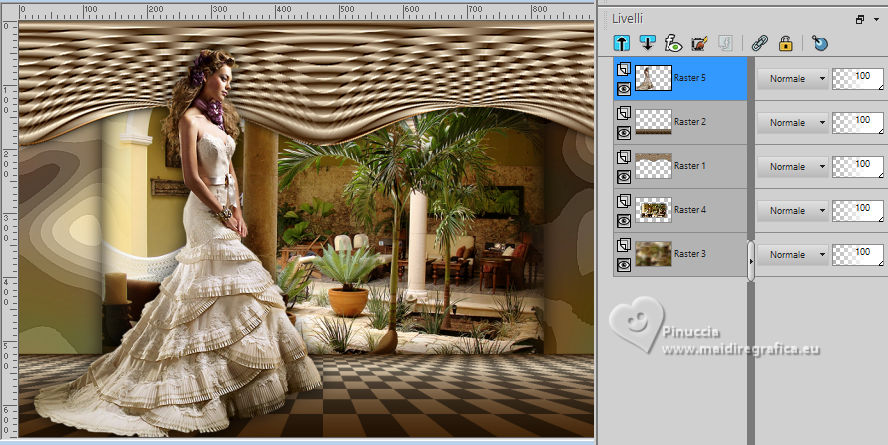Select the Raster 2 layer
The width and height of the screenshot is (888, 445).
click(692, 122)
